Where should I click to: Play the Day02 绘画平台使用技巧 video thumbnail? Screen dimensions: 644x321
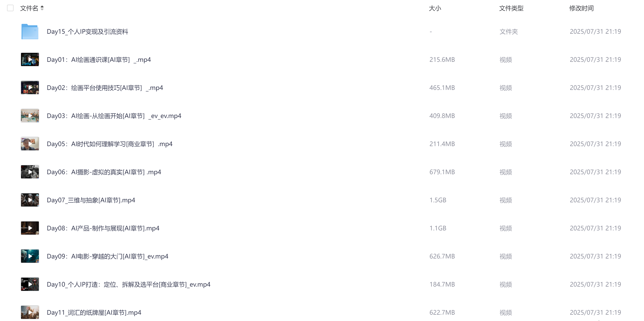click(x=30, y=88)
